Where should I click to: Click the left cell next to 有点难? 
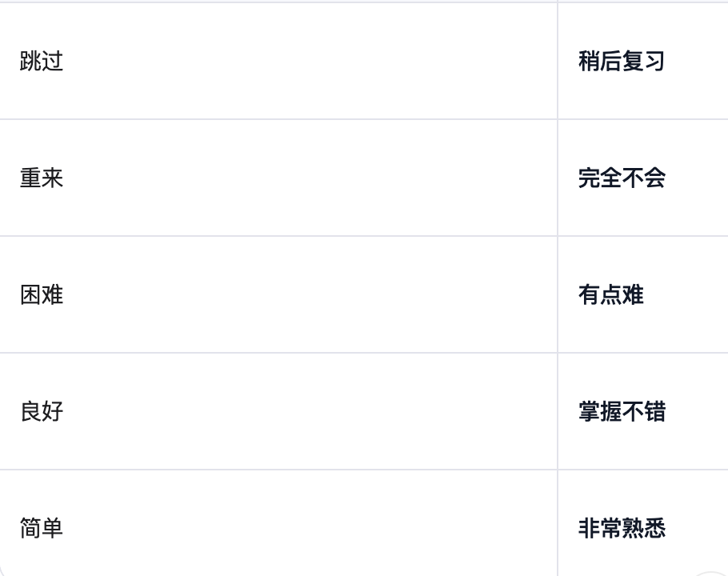click(42, 295)
